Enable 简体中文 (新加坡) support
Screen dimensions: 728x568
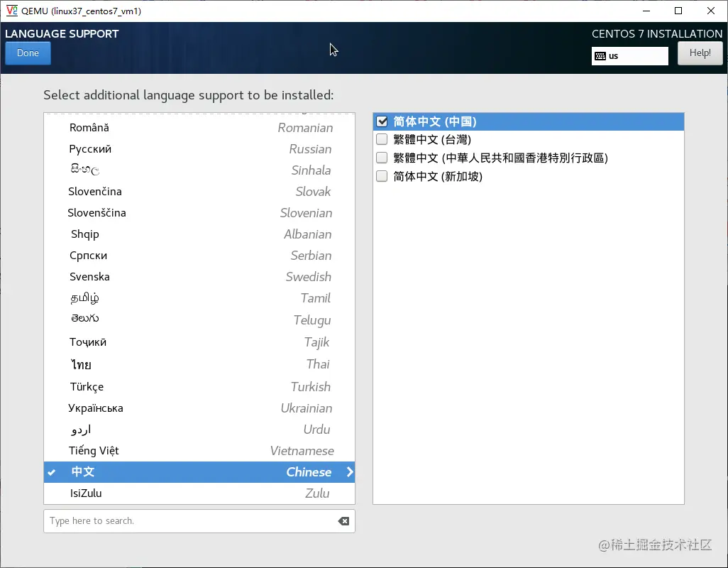point(382,176)
